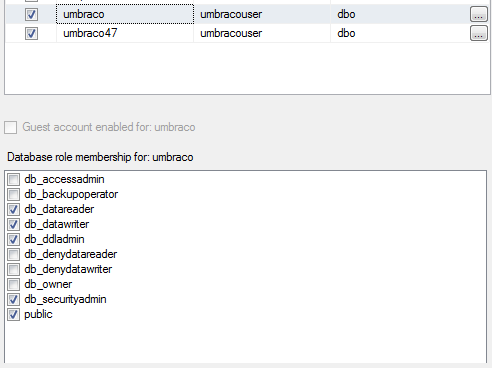Uncheck the db_datawriter role
This screenshot has height=368, width=492.
click(13, 224)
